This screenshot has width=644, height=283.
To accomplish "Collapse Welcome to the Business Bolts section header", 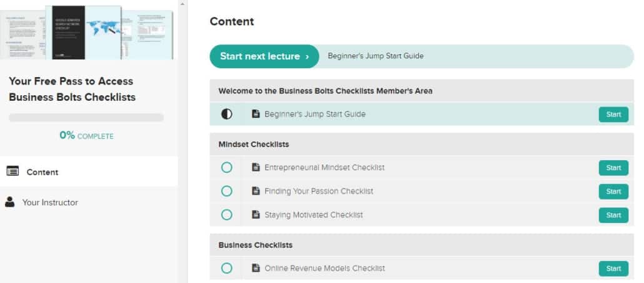I will [x=421, y=91].
